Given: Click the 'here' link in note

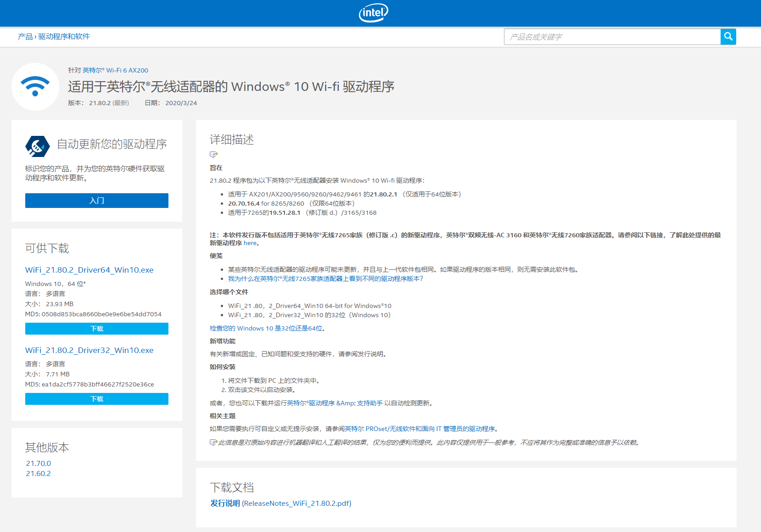Looking at the screenshot, I should pos(250,243).
